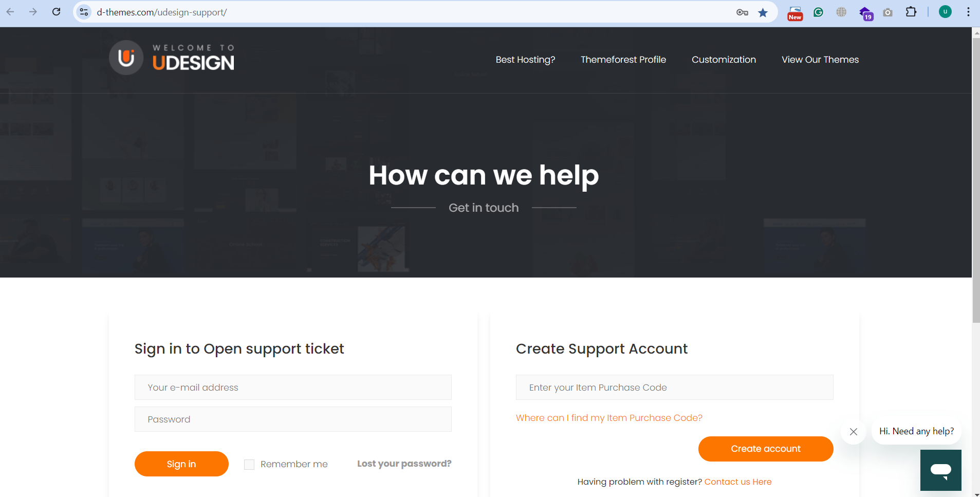980x497 pixels.
Task: Click the Sign in button
Action: [x=181, y=464]
